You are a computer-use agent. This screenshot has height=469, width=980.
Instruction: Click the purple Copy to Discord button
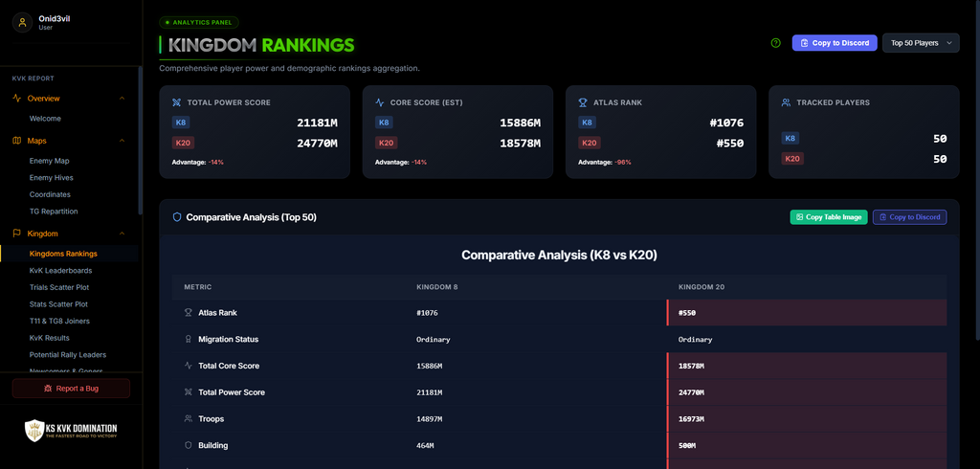click(x=835, y=43)
